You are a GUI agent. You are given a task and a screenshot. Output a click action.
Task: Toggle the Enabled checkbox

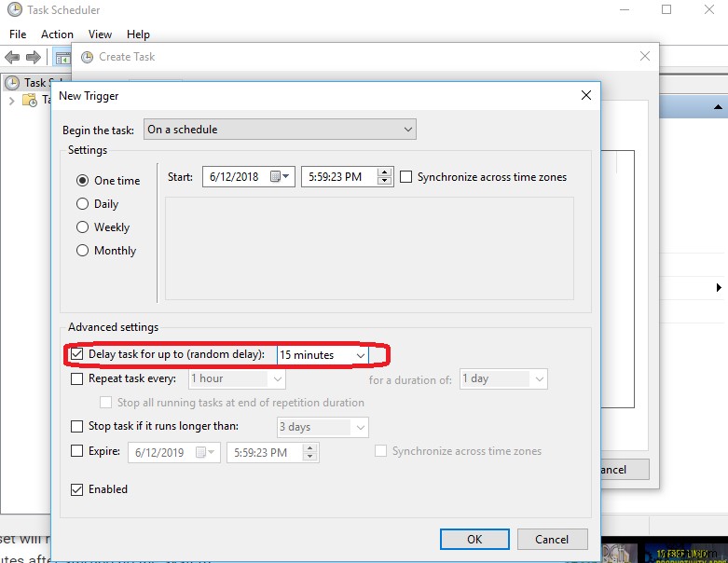pyautogui.click(x=76, y=489)
